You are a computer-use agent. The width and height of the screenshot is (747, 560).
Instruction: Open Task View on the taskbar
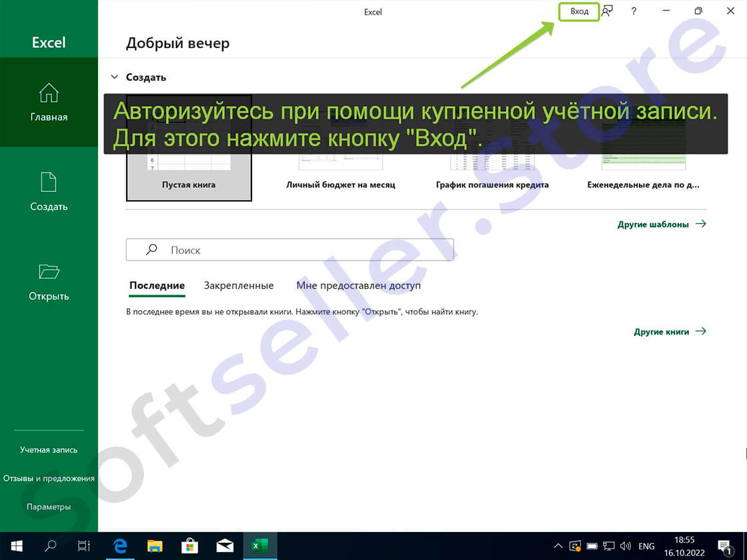pyautogui.click(x=84, y=546)
